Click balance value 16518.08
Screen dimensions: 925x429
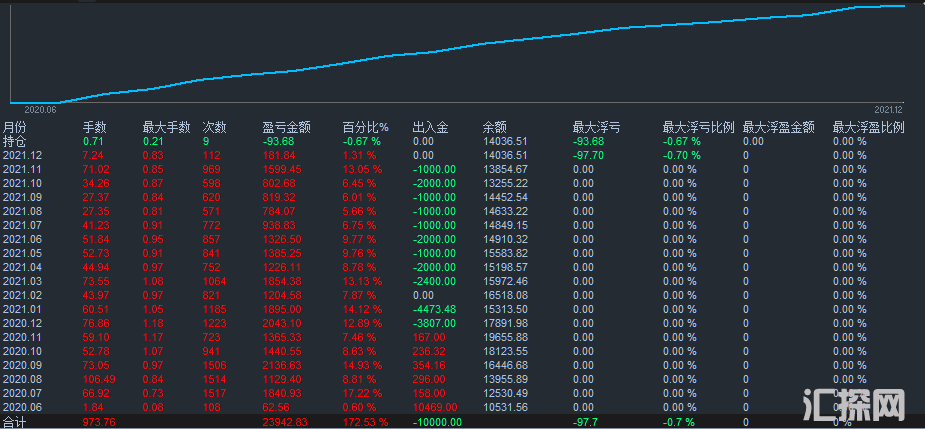click(x=505, y=295)
